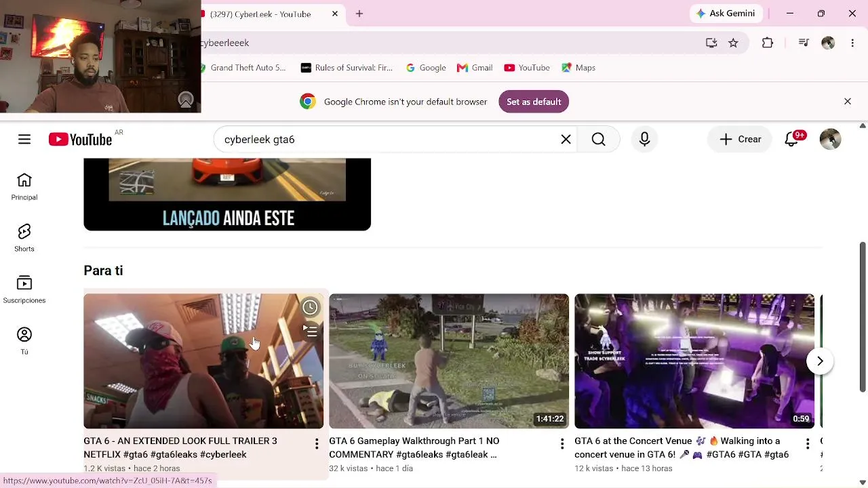Open the Maps bookmark
This screenshot has height=488, width=868.
[x=578, y=68]
